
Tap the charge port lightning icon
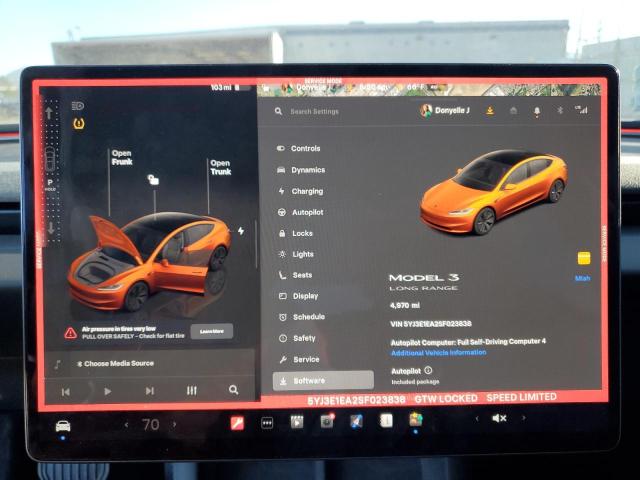241,231
